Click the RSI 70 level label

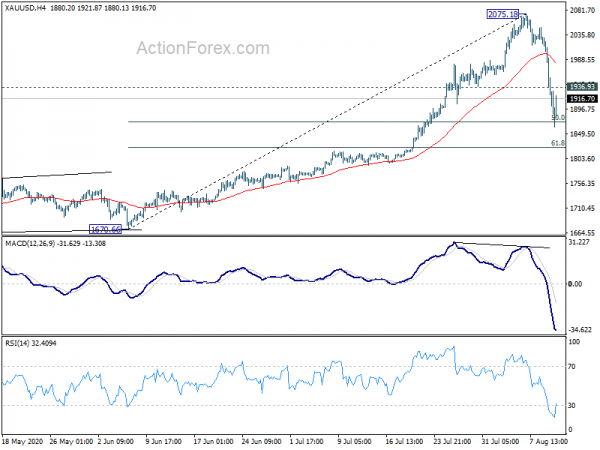(572, 367)
